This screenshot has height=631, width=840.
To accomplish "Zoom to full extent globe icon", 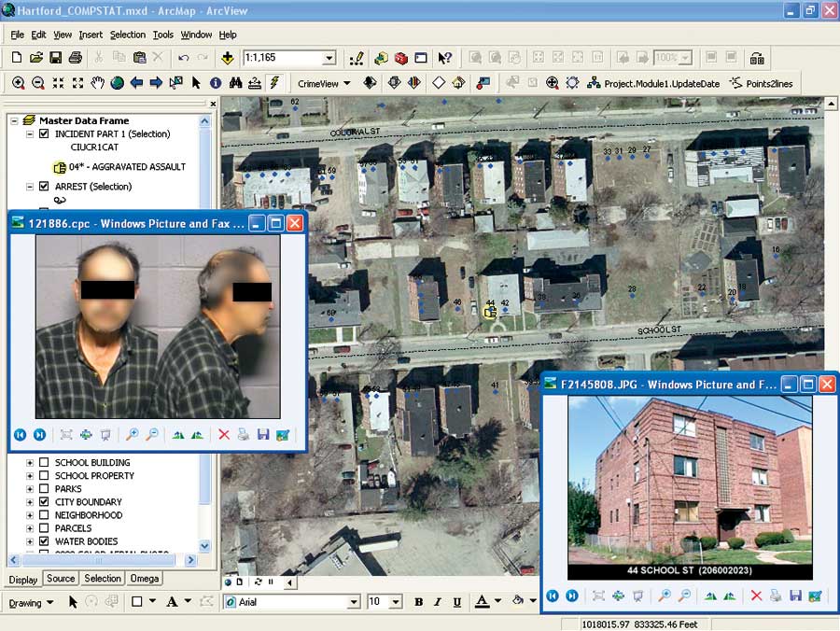I will click(118, 83).
